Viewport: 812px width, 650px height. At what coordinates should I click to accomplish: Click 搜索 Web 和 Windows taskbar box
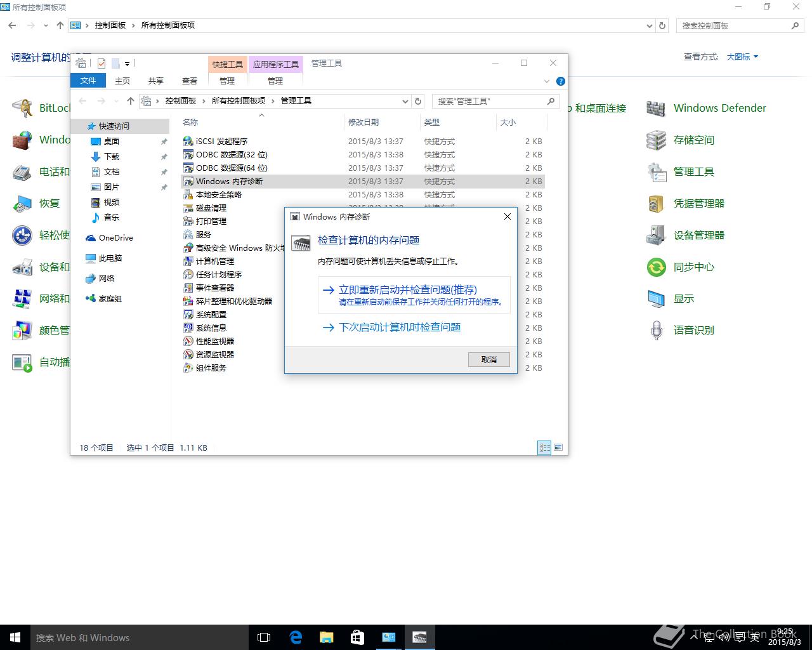click(x=140, y=637)
